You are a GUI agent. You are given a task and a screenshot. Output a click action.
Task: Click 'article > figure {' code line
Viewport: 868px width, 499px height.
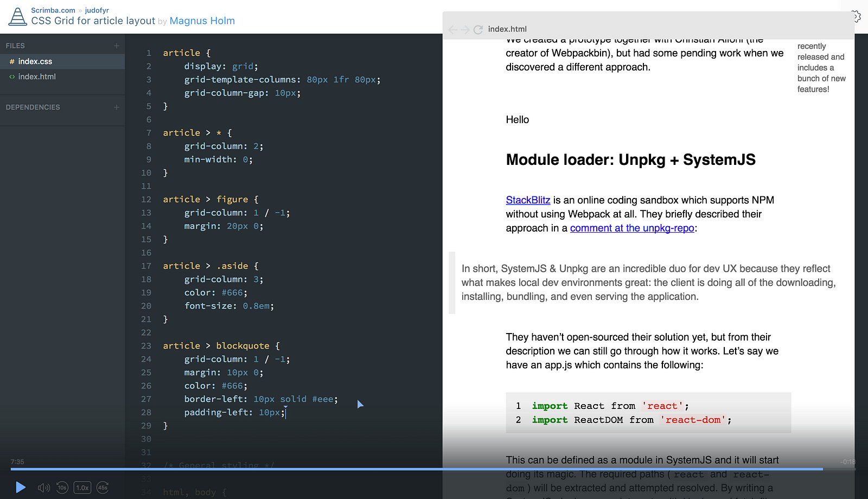(210, 200)
